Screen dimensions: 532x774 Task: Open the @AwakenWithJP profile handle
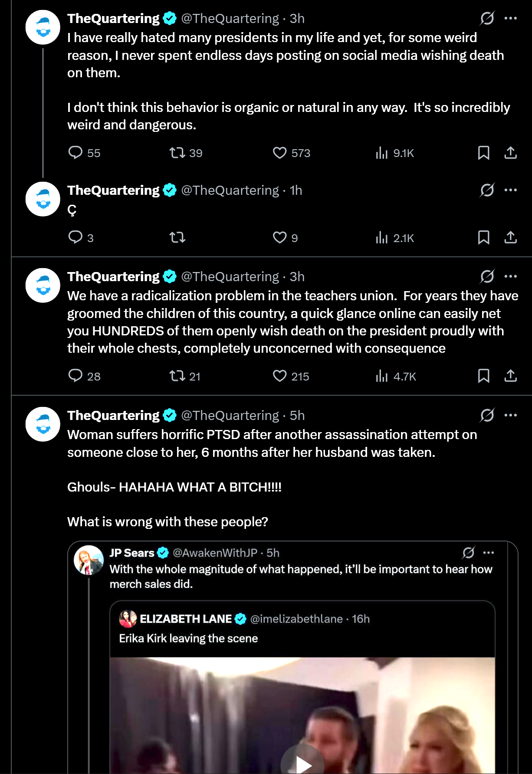215,553
